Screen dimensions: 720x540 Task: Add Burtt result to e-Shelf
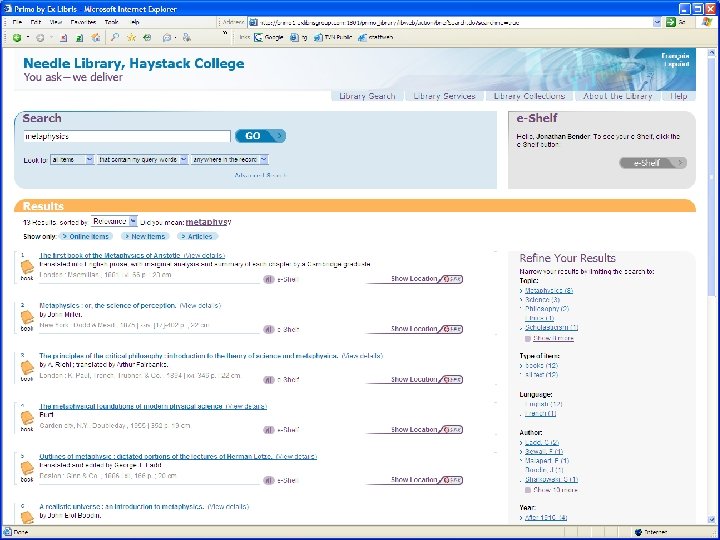pyautogui.click(x=281, y=430)
